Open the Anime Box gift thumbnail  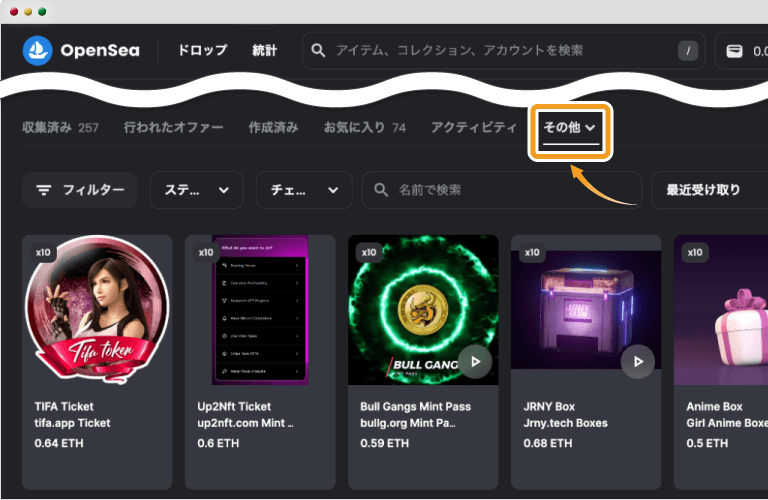pyautogui.click(x=721, y=310)
